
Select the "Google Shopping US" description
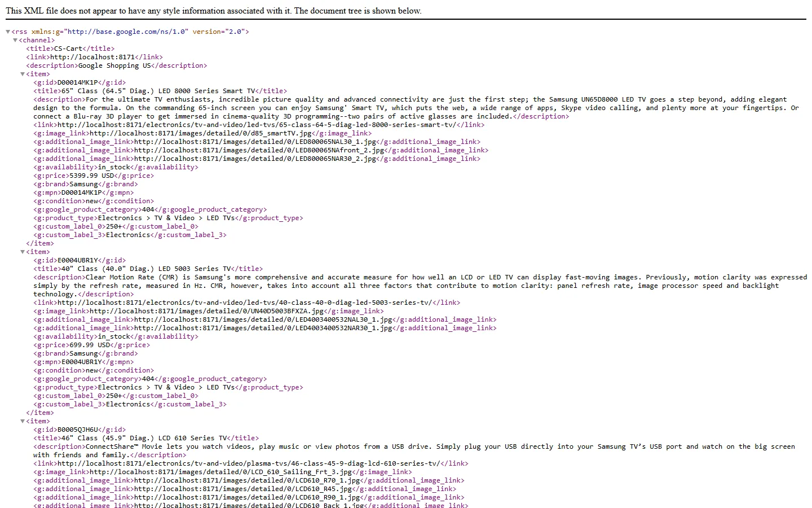click(114, 65)
